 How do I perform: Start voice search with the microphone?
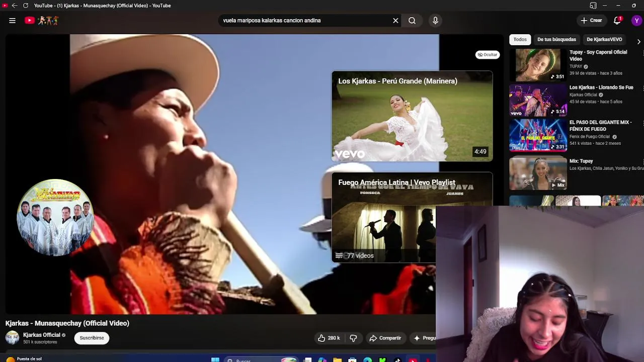435,21
